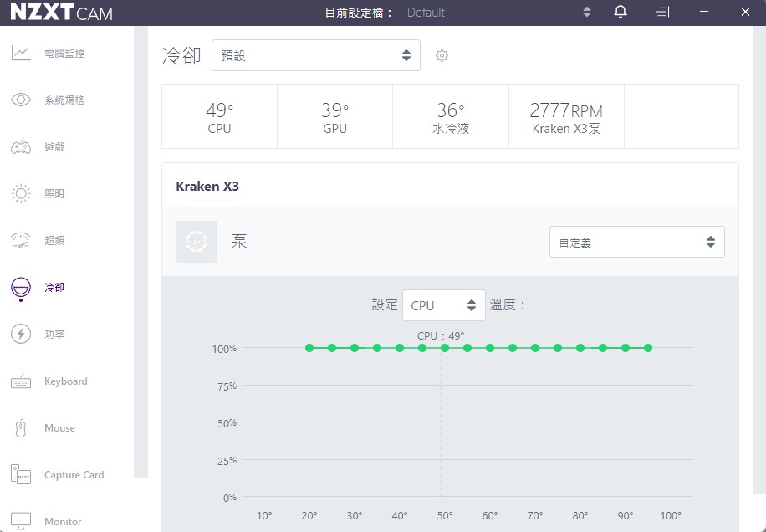Click the Monitor icon in sidebar
The image size is (766, 532).
coord(21,521)
